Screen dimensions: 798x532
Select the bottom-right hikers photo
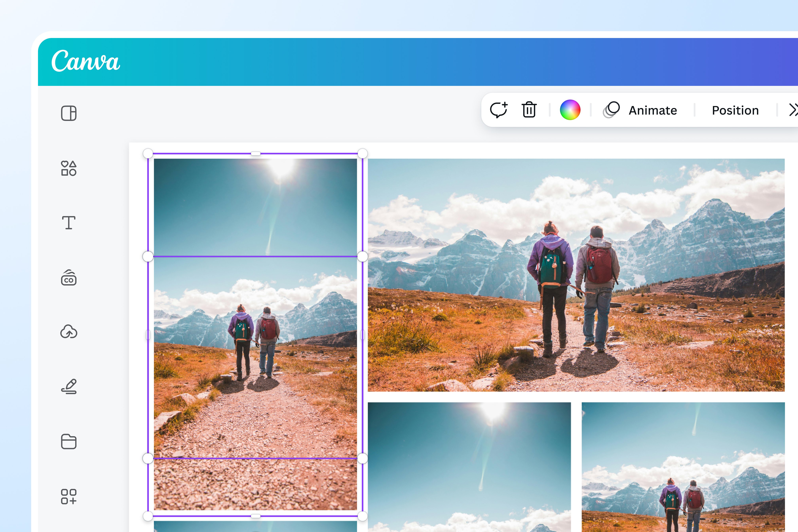[x=683, y=466]
